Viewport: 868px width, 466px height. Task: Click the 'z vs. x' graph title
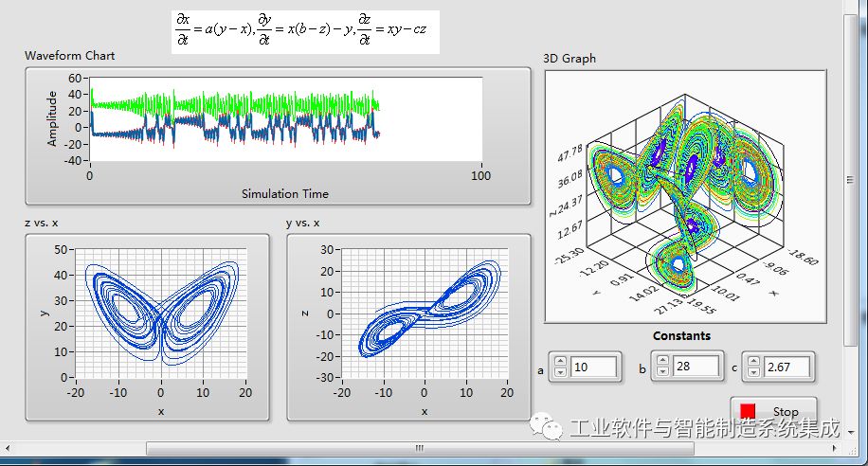coord(42,223)
